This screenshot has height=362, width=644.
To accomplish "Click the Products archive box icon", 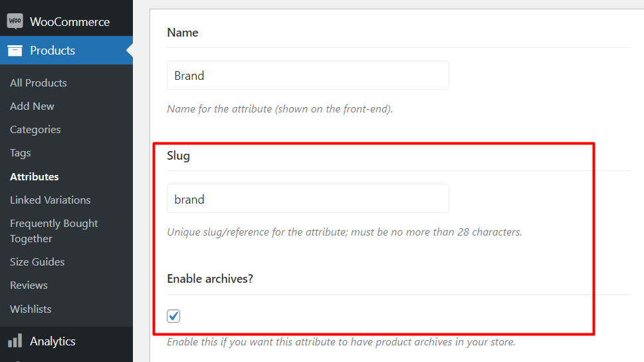I will click(15, 51).
